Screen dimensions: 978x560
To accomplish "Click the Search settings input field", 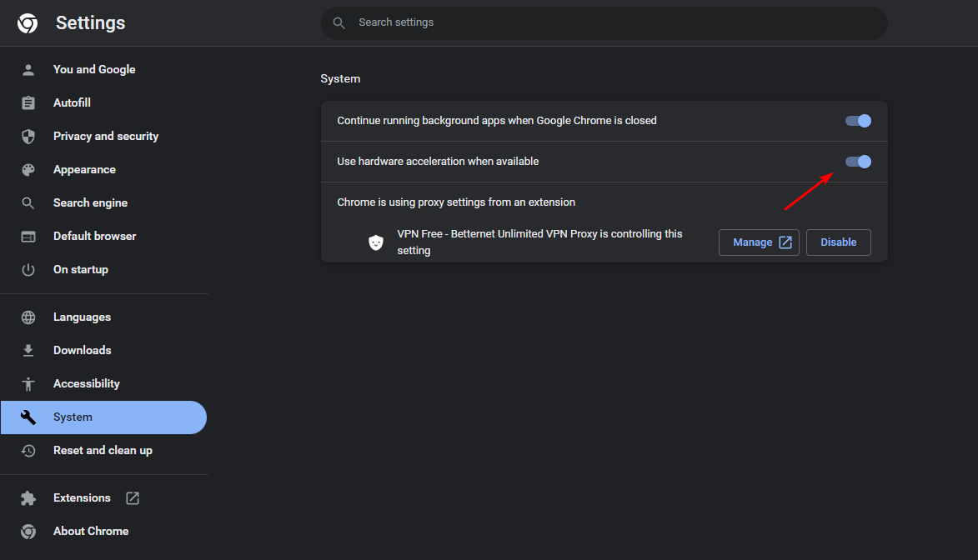I will pos(604,23).
